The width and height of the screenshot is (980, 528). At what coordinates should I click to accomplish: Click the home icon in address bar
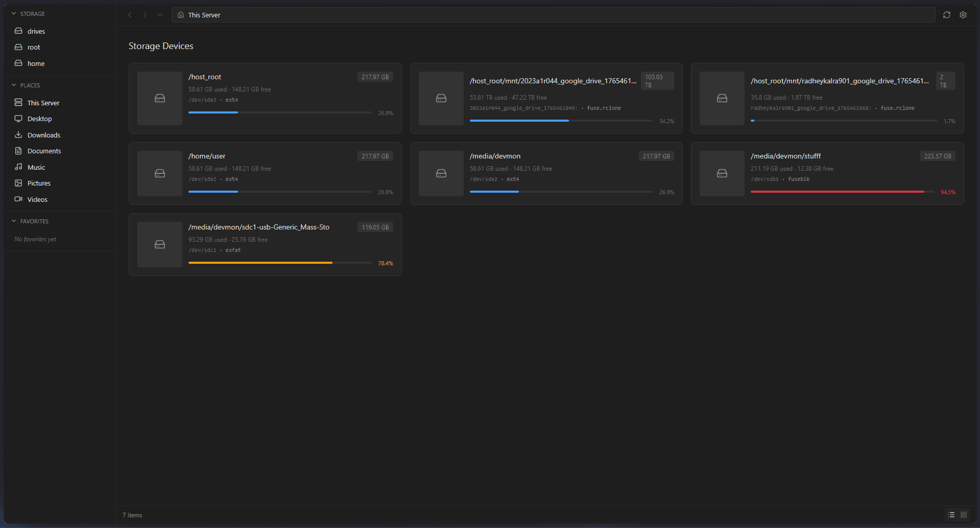point(181,15)
